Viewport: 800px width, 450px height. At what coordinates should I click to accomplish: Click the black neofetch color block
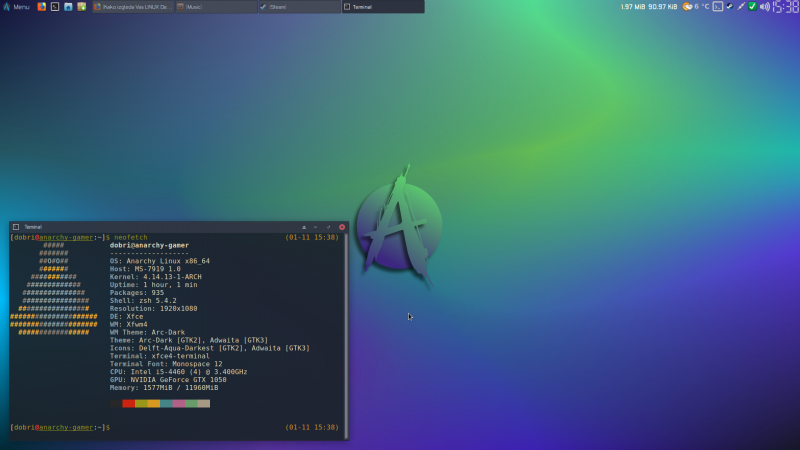pyautogui.click(x=116, y=404)
